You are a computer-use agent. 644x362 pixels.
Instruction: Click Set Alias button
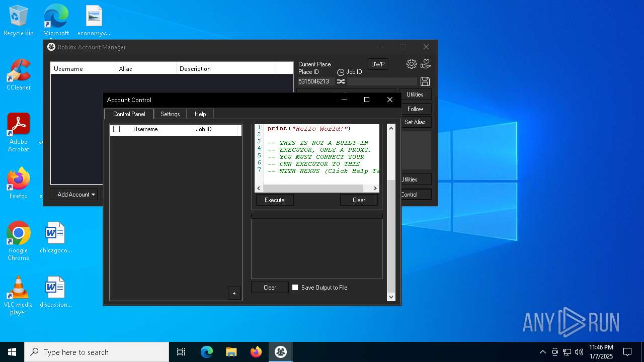[x=415, y=122]
